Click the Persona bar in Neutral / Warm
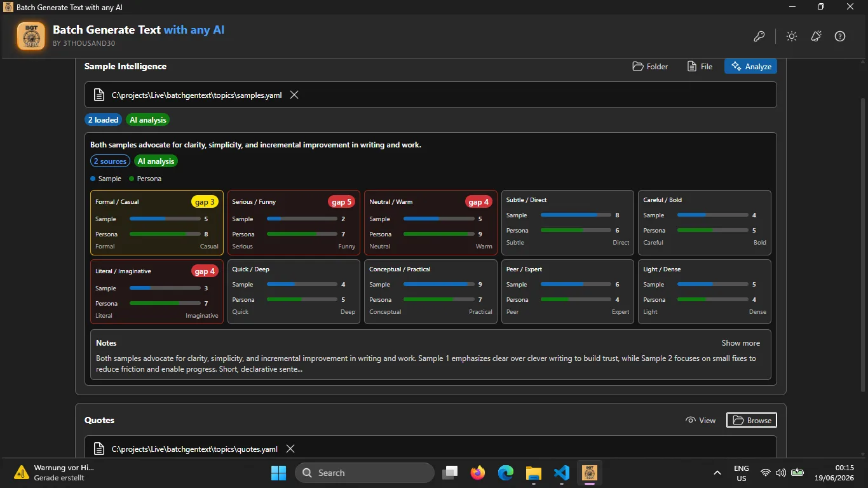This screenshot has width=868, height=488. coord(438,234)
